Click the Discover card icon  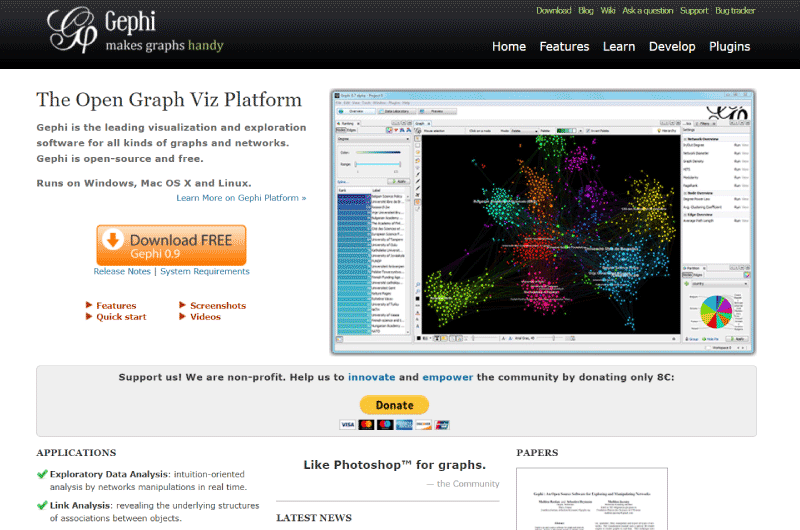click(423, 424)
